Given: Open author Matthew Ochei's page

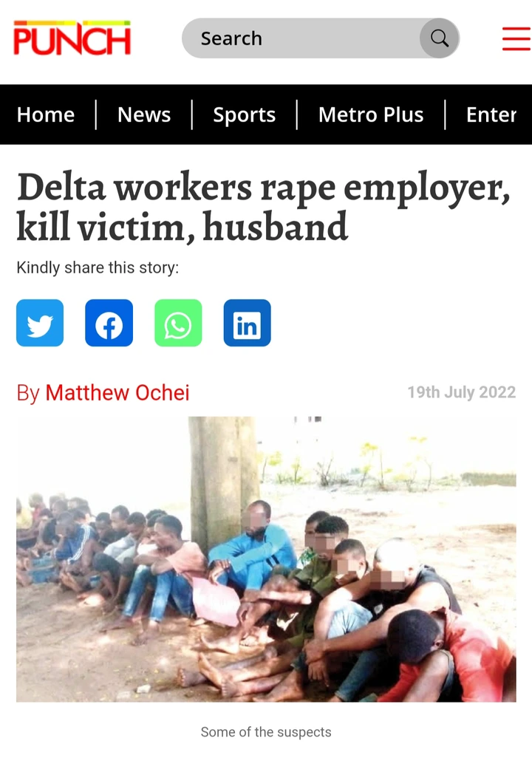Looking at the screenshot, I should coord(117,393).
